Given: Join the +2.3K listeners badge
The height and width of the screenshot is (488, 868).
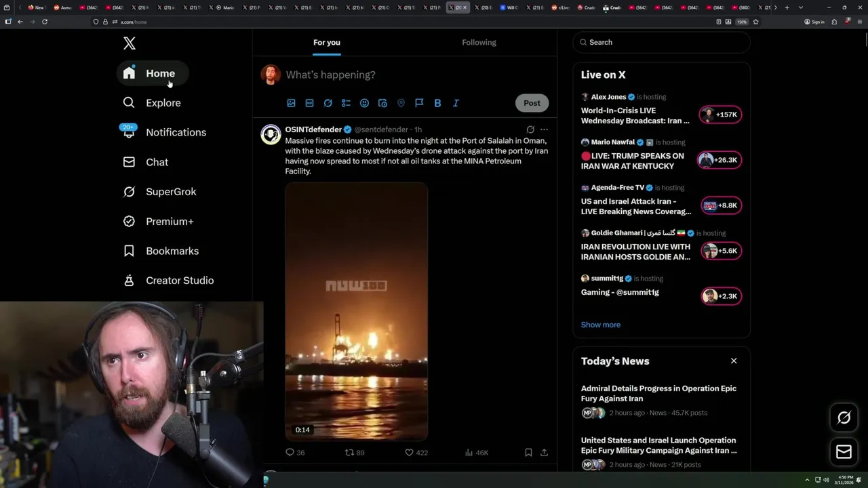Looking at the screenshot, I should tap(721, 296).
